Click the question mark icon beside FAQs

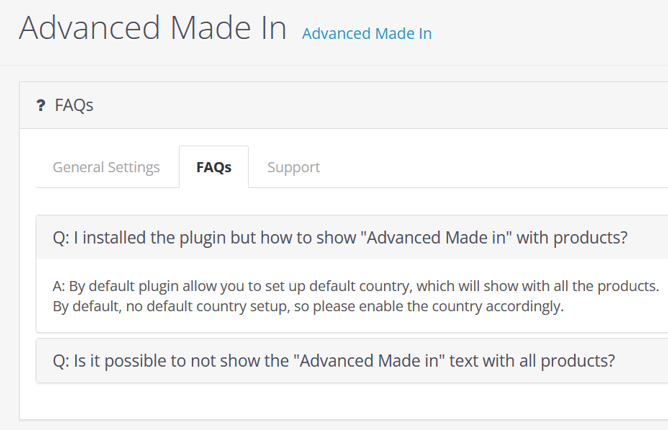click(40, 105)
